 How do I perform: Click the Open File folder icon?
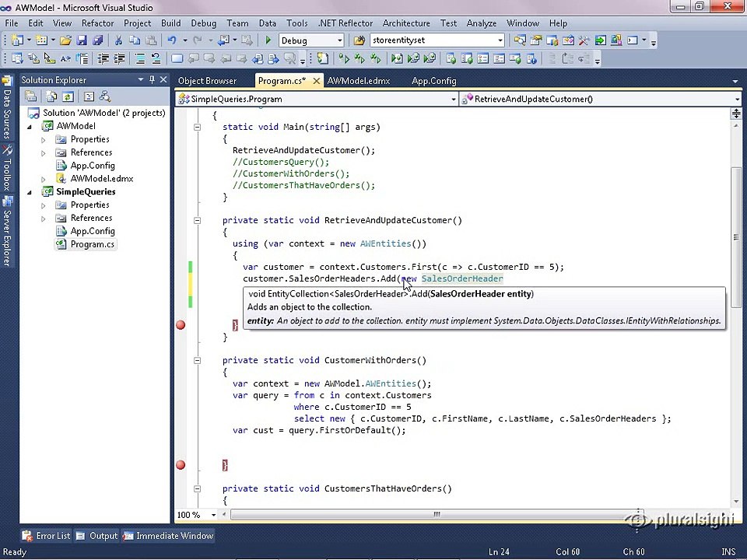click(x=65, y=40)
